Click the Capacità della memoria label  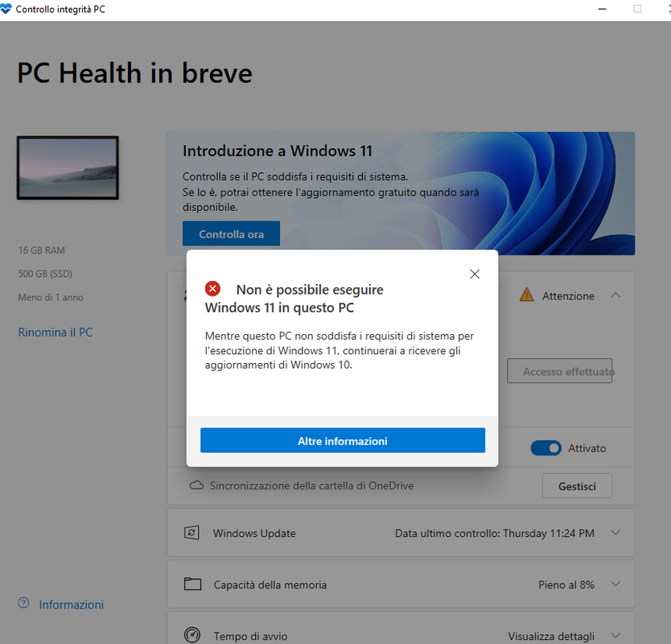click(x=270, y=584)
